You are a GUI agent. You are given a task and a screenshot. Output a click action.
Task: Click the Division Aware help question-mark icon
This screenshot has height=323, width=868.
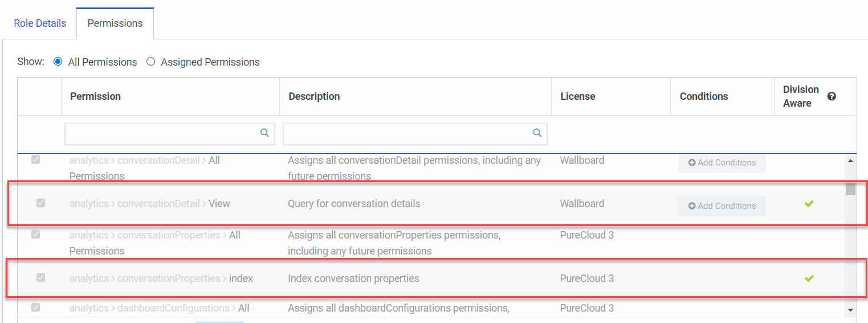coord(832,96)
